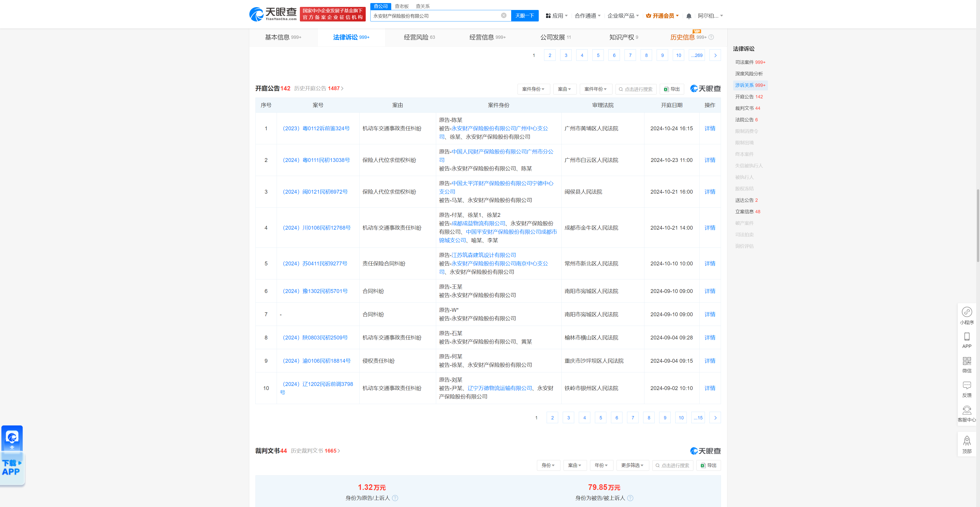Open 历史开庭公告 1487 link
Screen dimensions: 980x507
point(318,89)
